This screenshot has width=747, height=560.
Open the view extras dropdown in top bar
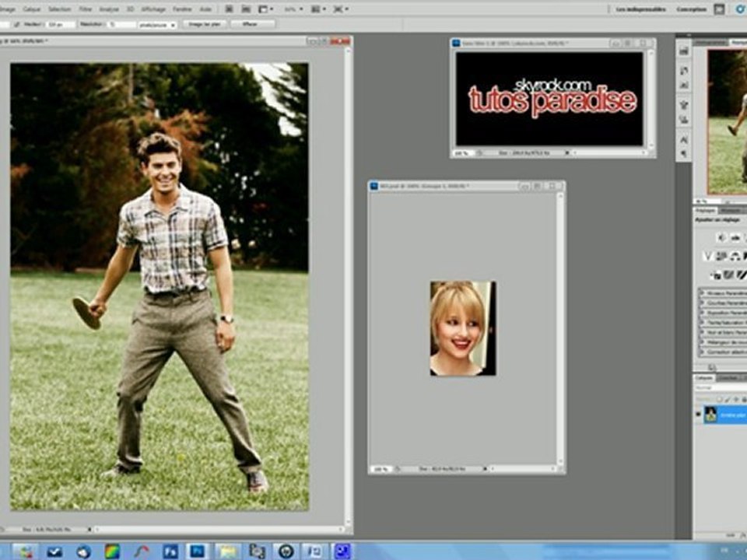tap(265, 9)
